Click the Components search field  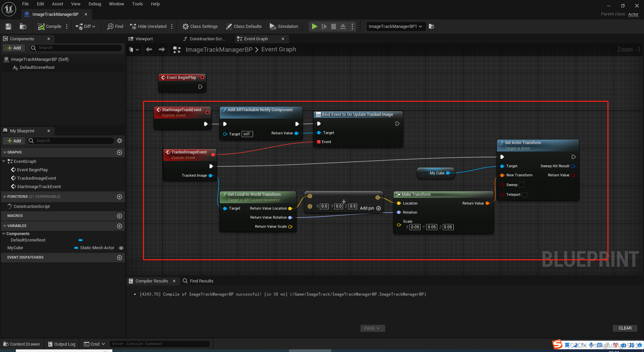tap(76, 48)
